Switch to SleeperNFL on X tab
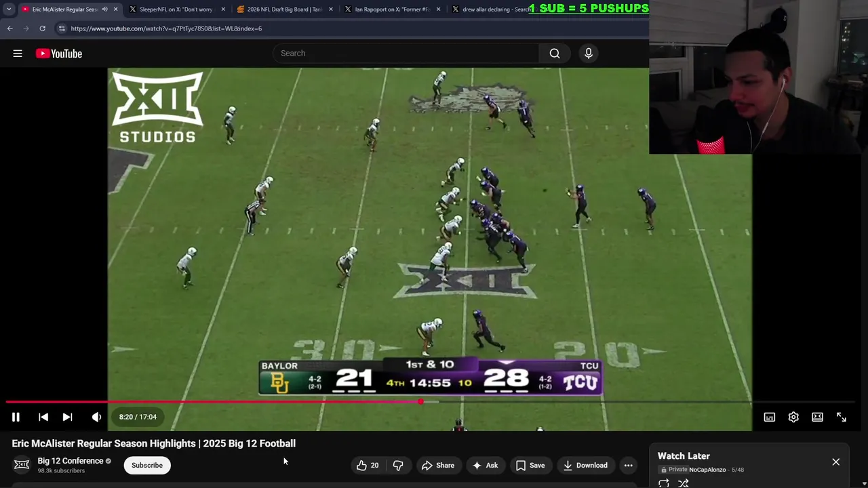The height and width of the screenshot is (488, 868). pos(176,9)
